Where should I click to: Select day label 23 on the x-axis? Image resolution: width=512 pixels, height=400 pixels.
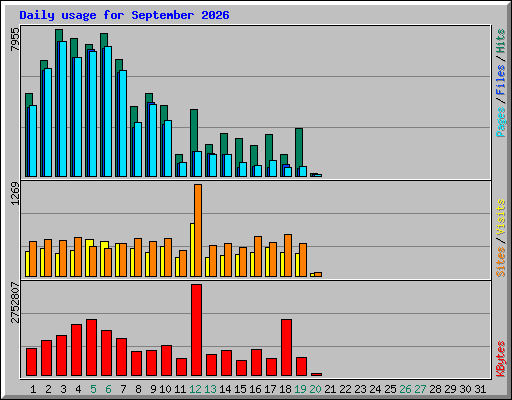360,389
